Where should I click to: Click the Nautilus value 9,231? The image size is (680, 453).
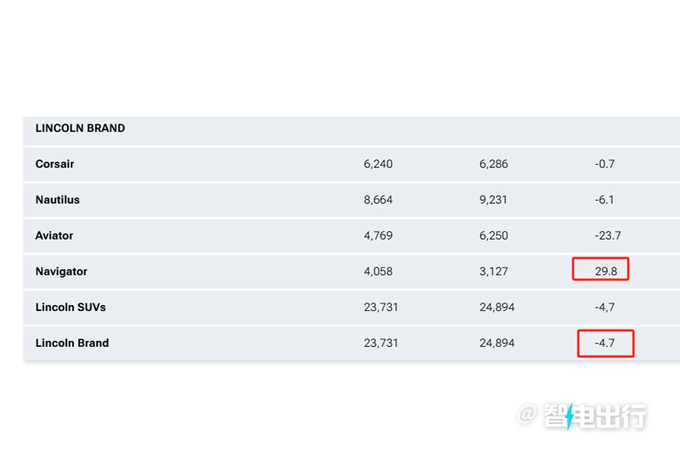(493, 200)
